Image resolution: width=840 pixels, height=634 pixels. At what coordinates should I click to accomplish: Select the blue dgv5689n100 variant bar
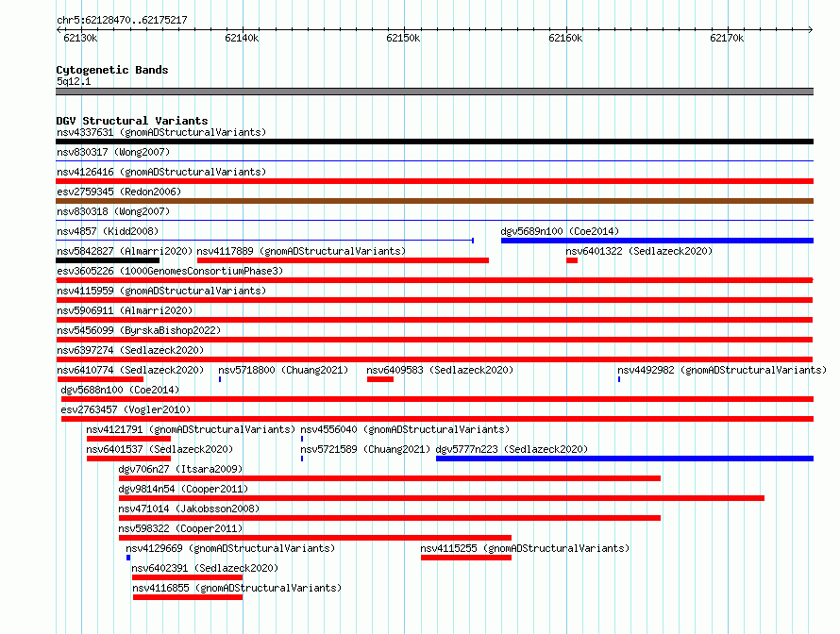point(657,241)
